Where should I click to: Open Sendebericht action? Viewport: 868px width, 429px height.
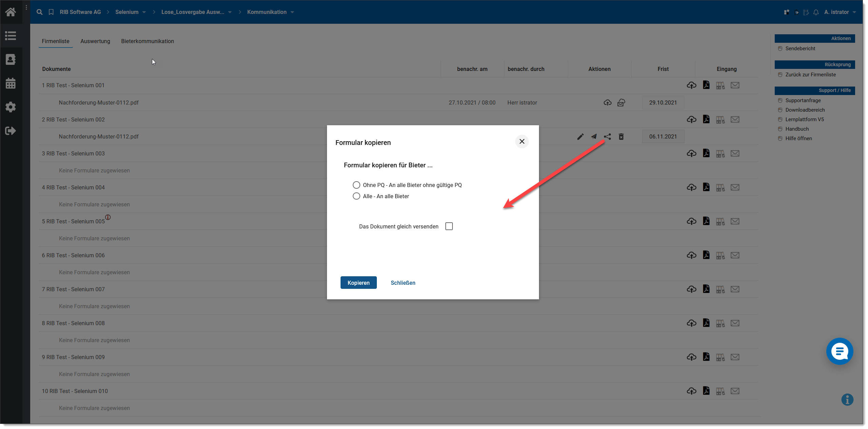click(800, 49)
